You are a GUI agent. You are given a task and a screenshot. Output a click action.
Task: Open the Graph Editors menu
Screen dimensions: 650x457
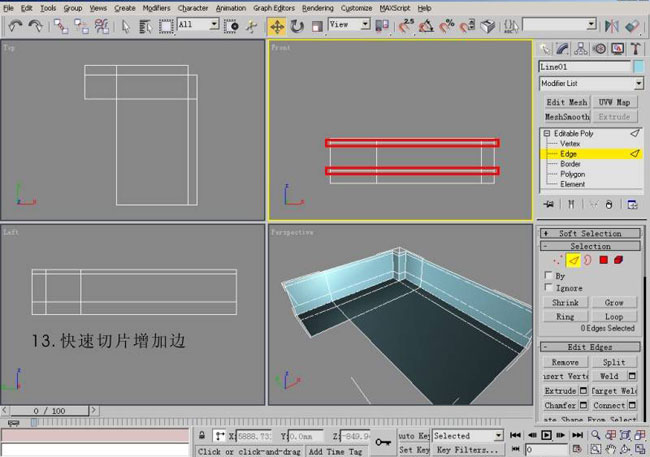click(x=274, y=8)
